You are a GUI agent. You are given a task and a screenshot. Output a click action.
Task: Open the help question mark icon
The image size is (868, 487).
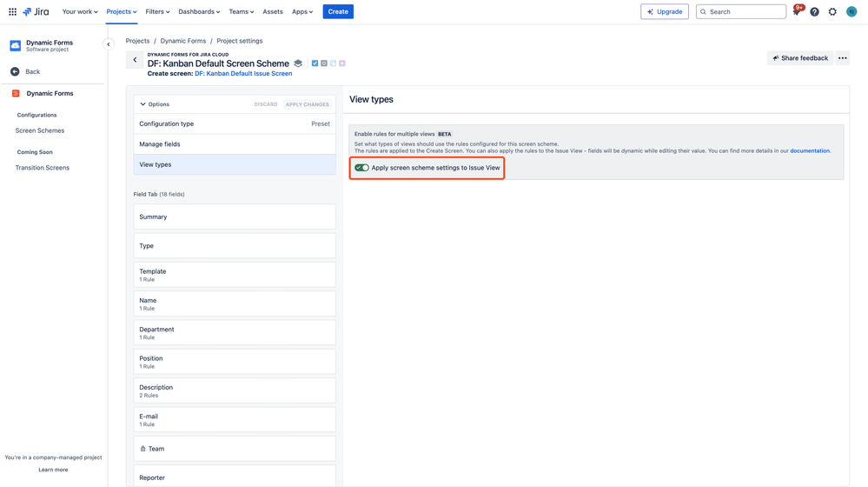pyautogui.click(x=814, y=11)
